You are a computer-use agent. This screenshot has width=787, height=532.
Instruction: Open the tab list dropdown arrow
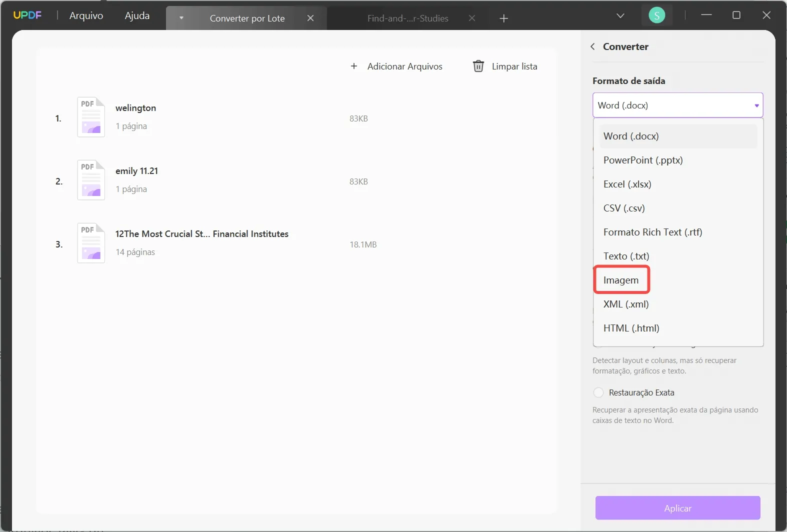(181, 18)
